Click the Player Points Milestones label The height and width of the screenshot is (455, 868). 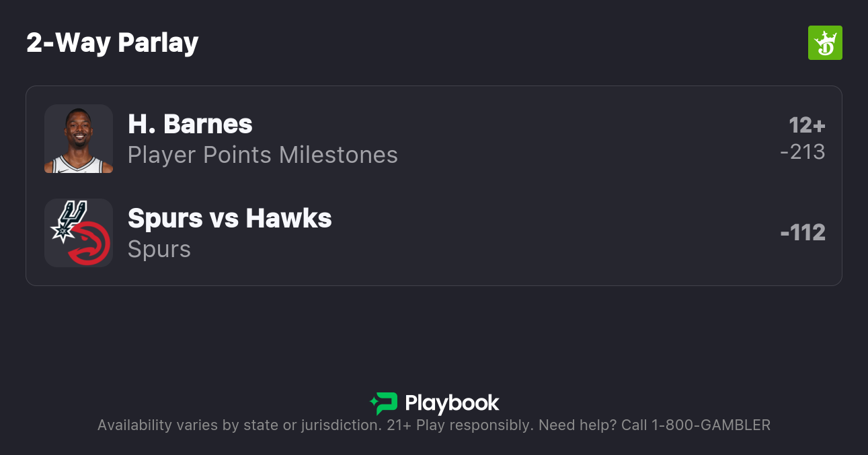[263, 155]
